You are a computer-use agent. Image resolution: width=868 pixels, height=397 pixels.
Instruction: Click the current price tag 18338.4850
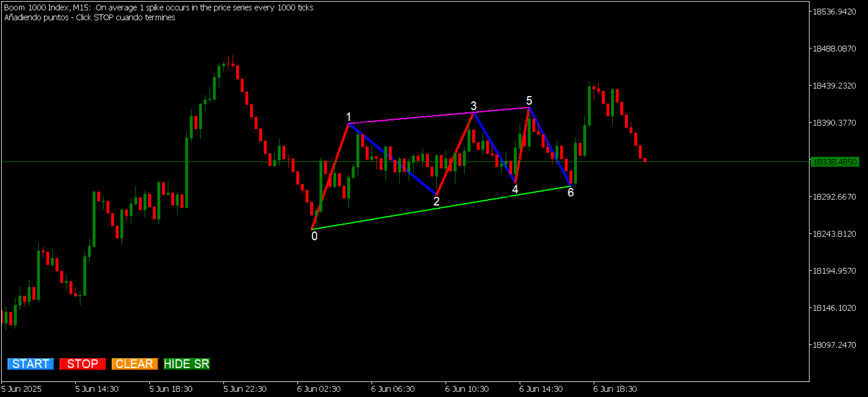pos(834,162)
